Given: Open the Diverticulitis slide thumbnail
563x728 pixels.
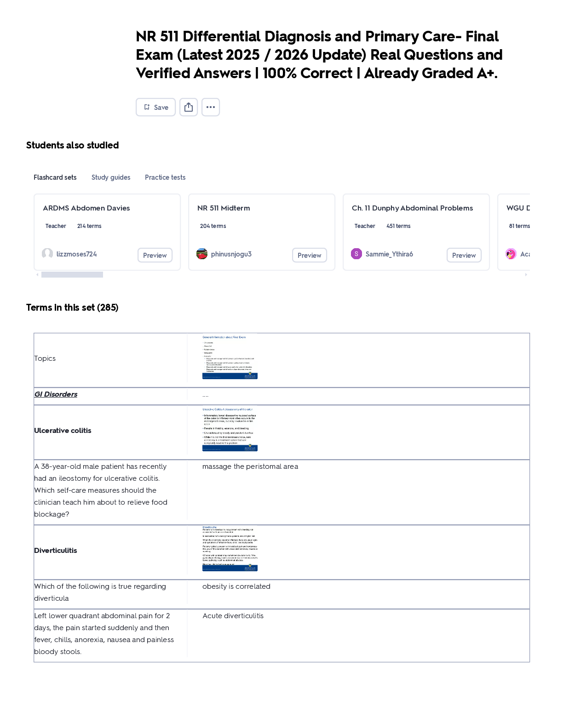Looking at the screenshot, I should [230, 549].
